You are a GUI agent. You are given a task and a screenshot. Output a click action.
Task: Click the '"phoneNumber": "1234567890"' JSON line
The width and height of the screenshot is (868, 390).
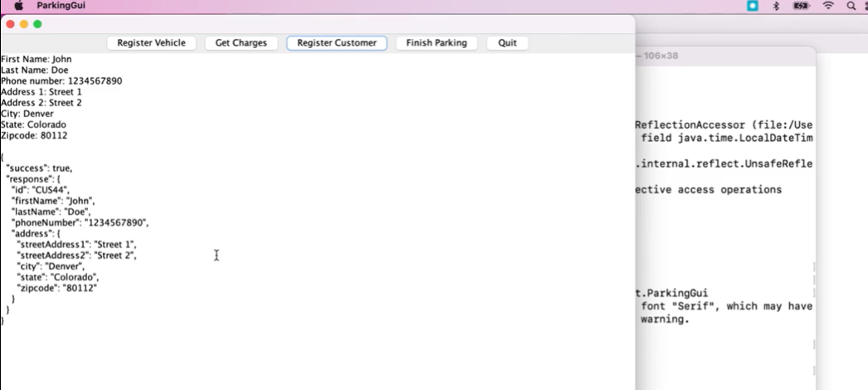point(80,222)
